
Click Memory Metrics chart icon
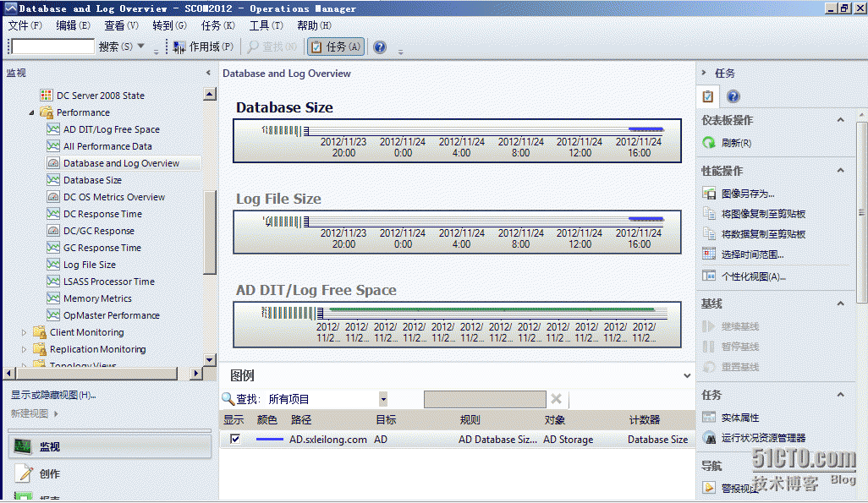tap(53, 298)
